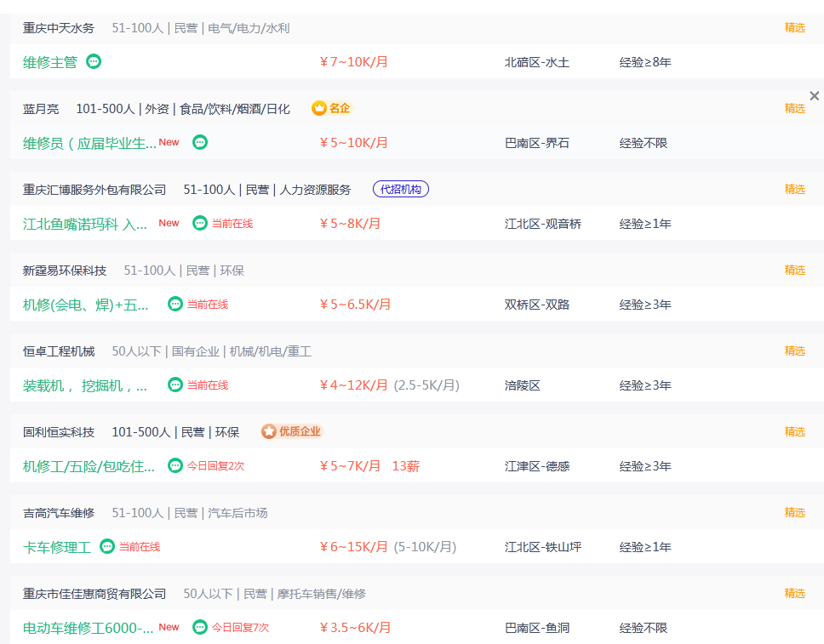Click location 巴南区-界石

click(x=537, y=144)
